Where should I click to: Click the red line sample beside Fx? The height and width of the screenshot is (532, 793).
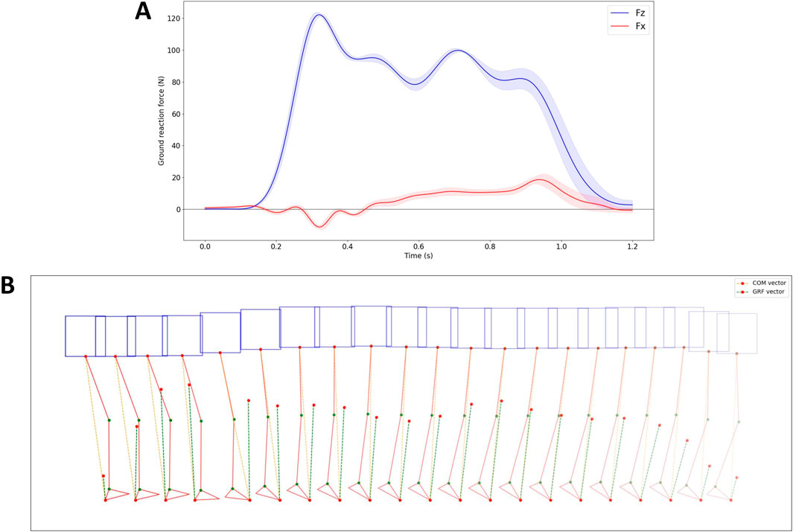pyautogui.click(x=620, y=27)
